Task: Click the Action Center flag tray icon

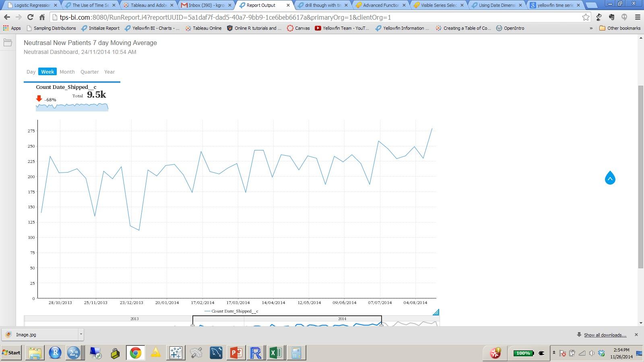Action: click(x=563, y=353)
